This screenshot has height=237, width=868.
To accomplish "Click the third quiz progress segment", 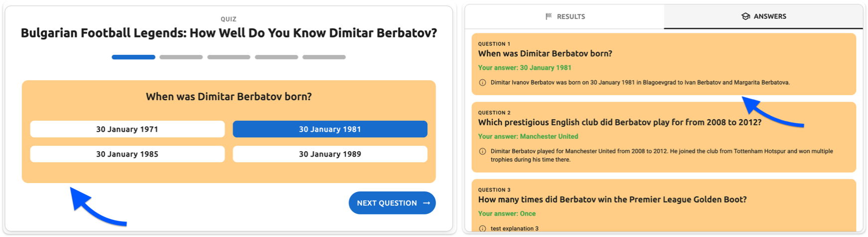I will pos(229,57).
